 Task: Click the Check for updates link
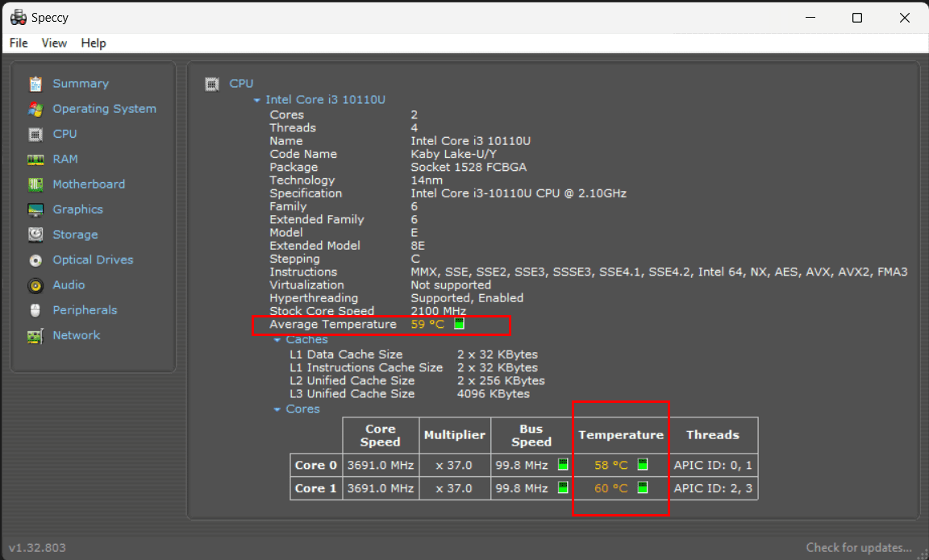coord(860,547)
